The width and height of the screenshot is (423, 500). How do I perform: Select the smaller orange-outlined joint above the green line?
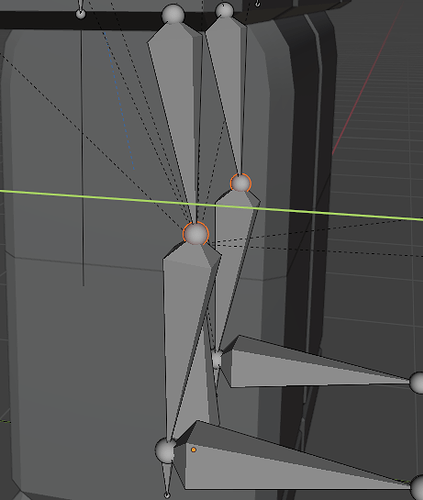[240, 183]
